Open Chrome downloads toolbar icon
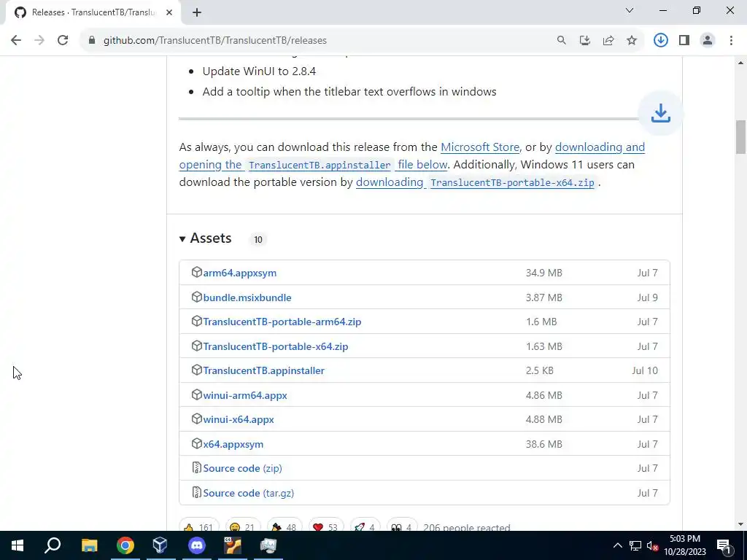The image size is (747, 560). tap(661, 41)
